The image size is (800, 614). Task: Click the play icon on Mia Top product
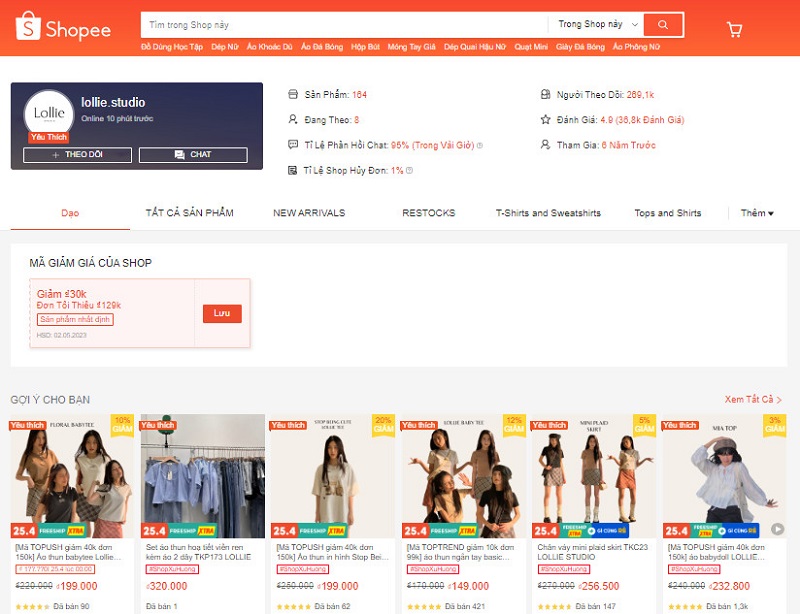click(x=778, y=530)
